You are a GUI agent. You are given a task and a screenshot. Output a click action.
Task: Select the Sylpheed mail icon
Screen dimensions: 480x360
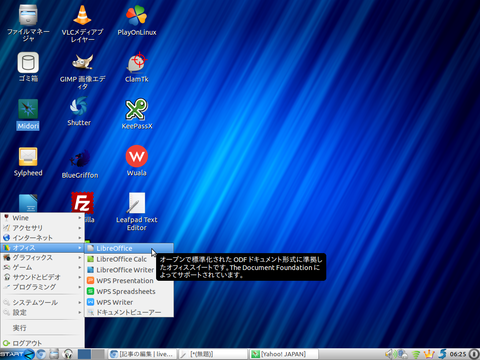click(x=28, y=162)
